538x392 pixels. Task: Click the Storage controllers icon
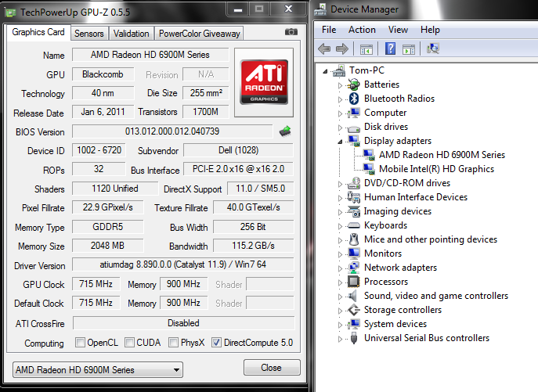click(x=354, y=310)
